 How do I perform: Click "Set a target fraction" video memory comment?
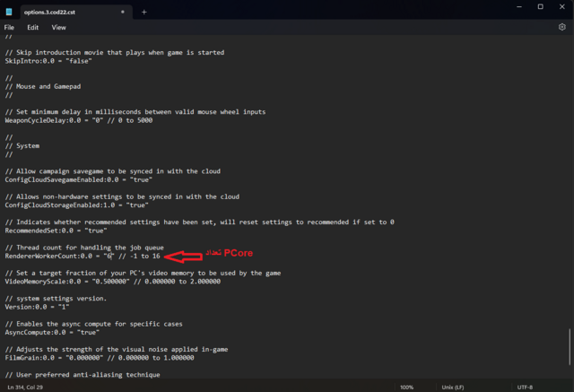coord(143,273)
